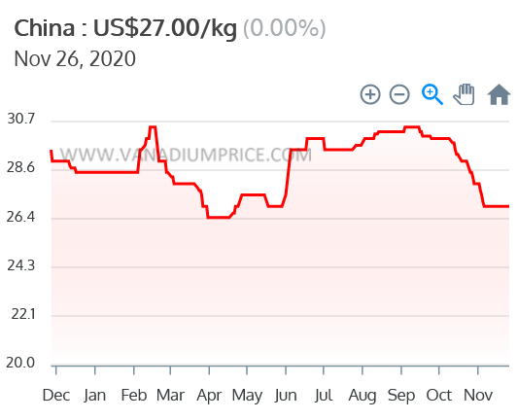Click the Apr label on x-axis

tap(209, 396)
